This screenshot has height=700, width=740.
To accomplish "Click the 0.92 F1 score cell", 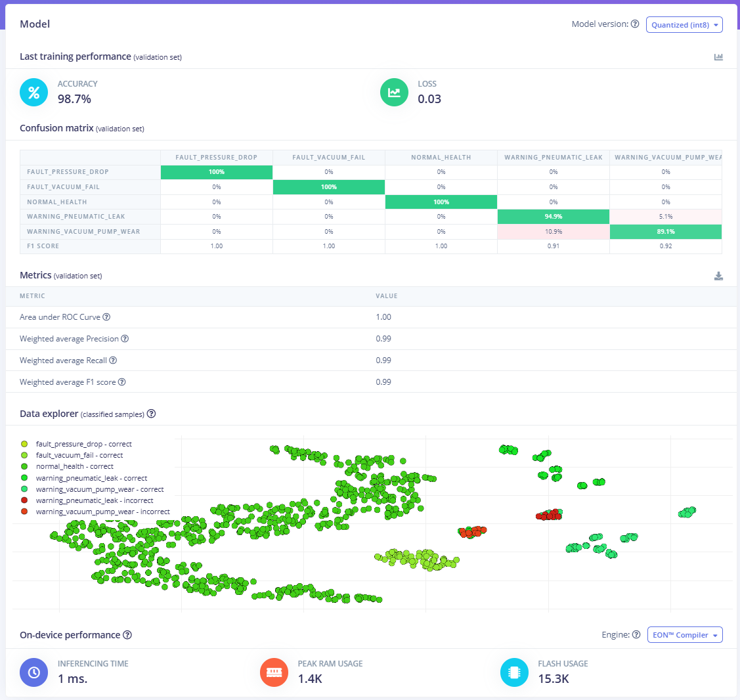I will click(665, 246).
